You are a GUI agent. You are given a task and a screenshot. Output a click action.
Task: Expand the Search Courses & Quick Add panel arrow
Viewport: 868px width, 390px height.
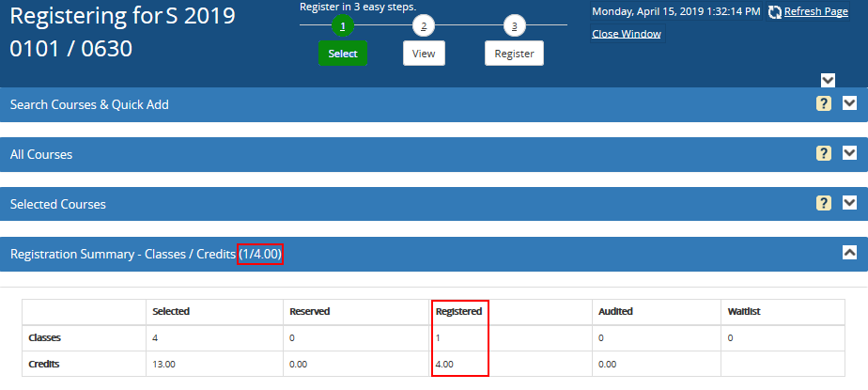coord(849,104)
